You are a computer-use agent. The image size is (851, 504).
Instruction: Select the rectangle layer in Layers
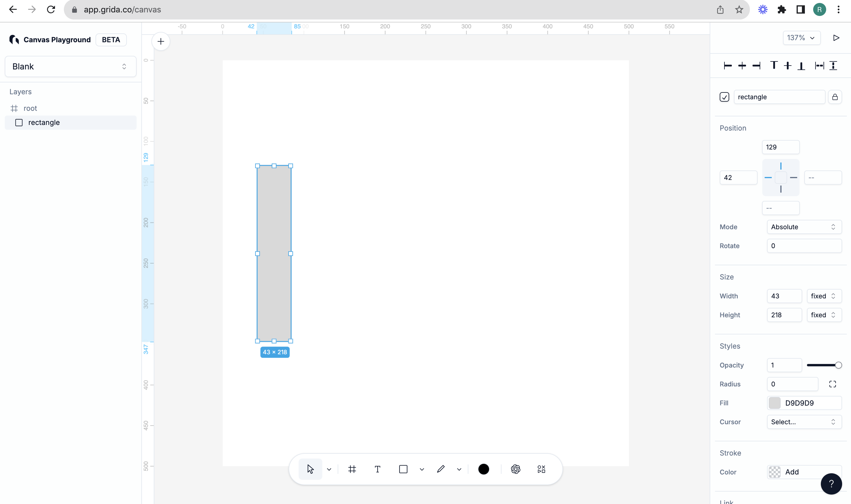click(44, 123)
